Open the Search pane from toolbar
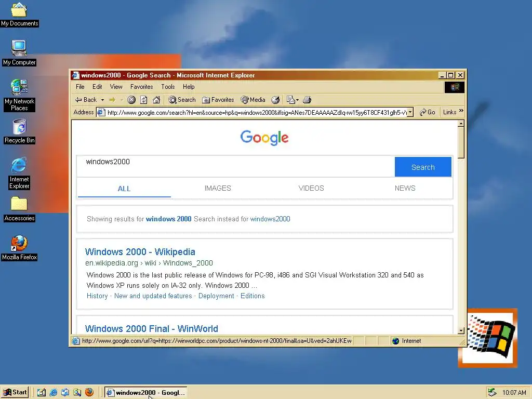Image resolution: width=532 pixels, height=399 pixels. (182, 100)
